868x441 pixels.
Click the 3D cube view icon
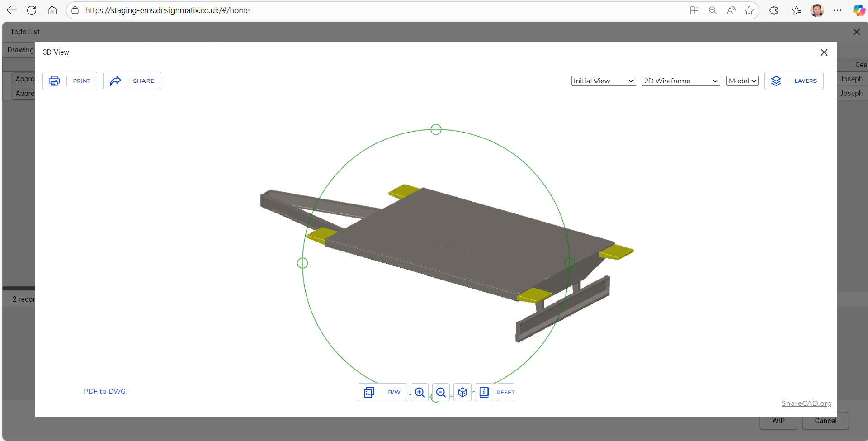pyautogui.click(x=462, y=392)
